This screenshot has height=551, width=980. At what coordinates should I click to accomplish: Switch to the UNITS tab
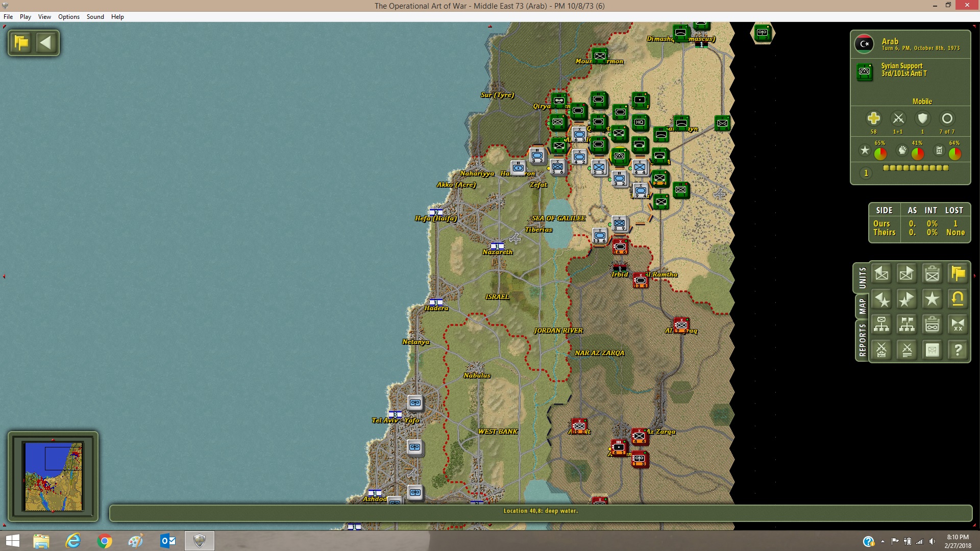[862, 278]
